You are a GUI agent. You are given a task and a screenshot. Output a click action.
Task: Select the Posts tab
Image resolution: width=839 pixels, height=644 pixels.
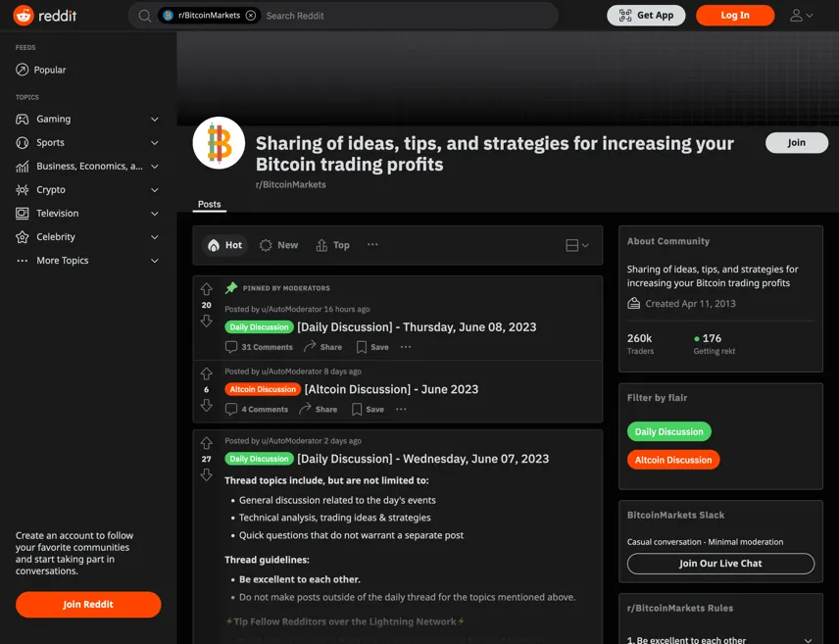(x=209, y=204)
